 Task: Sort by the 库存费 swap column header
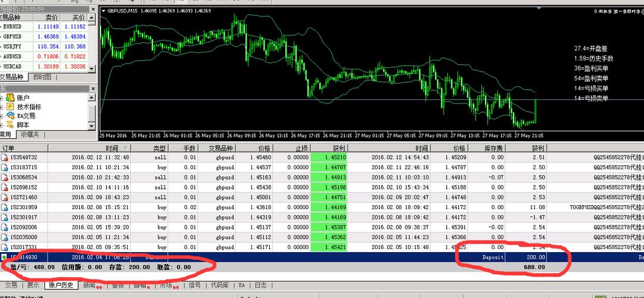pos(487,148)
